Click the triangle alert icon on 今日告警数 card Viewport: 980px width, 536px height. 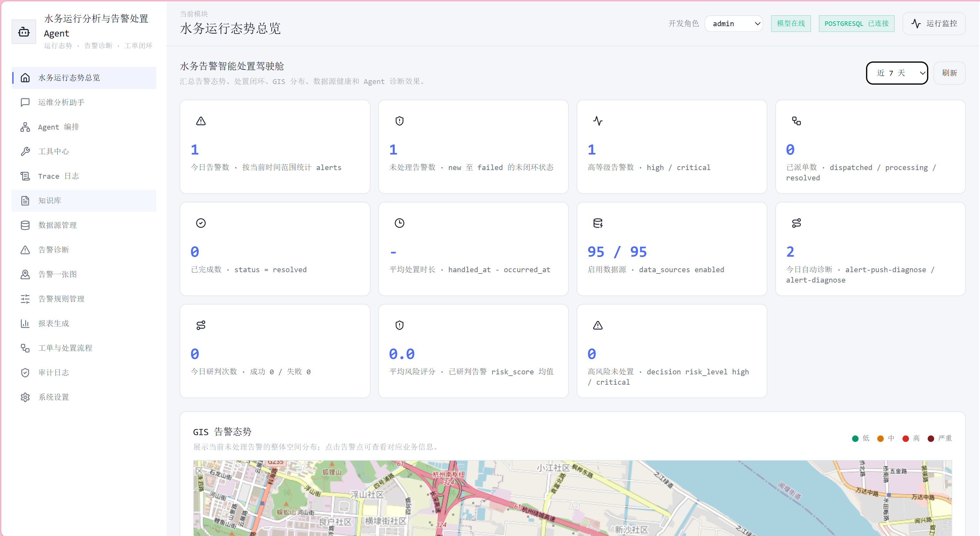(x=201, y=121)
